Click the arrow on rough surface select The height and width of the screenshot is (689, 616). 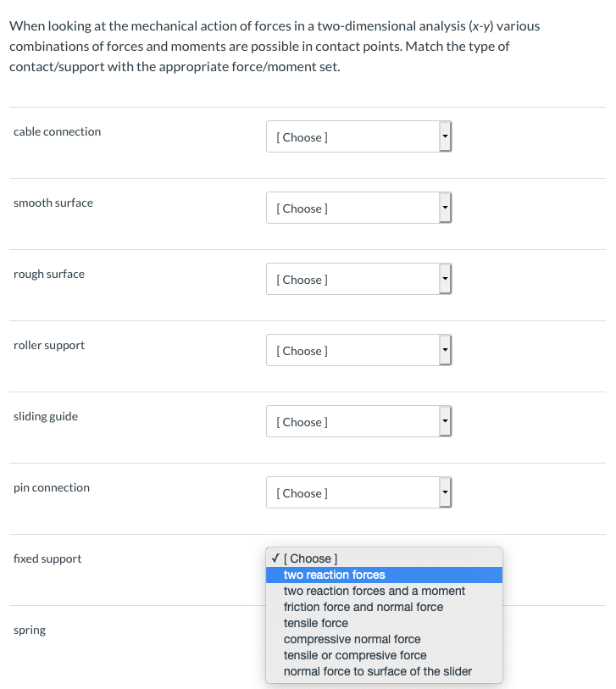coord(445,279)
